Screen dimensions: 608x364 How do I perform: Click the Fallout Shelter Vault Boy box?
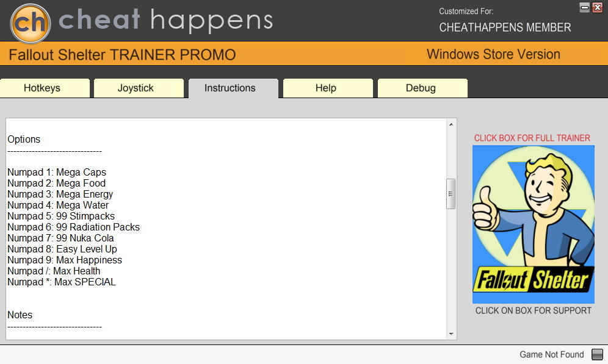pos(533,224)
